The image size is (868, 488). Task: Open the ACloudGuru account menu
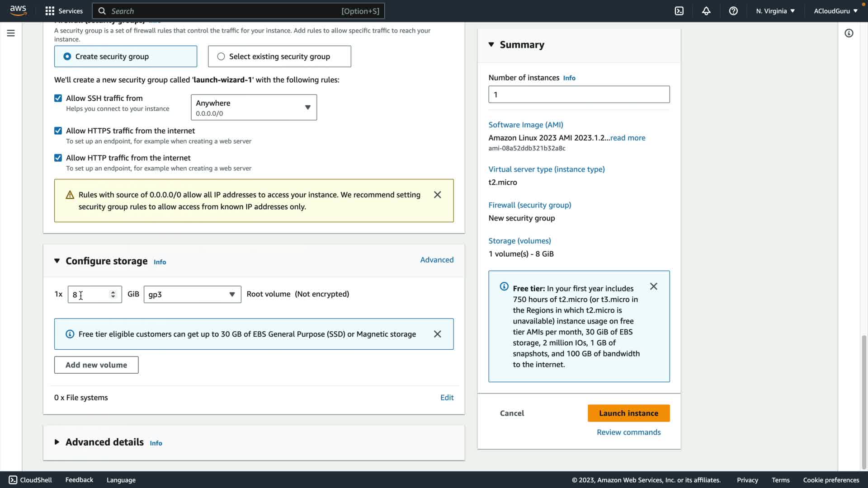835,11
